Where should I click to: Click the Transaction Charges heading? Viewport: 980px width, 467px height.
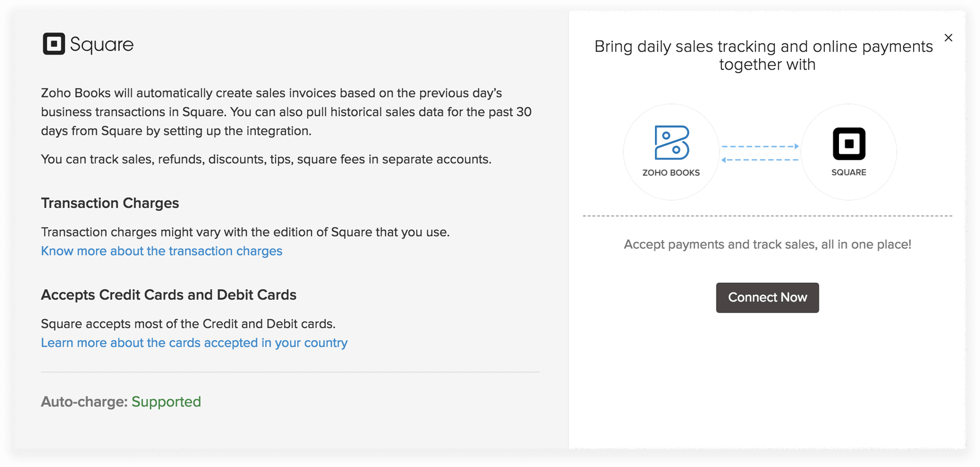(x=109, y=203)
